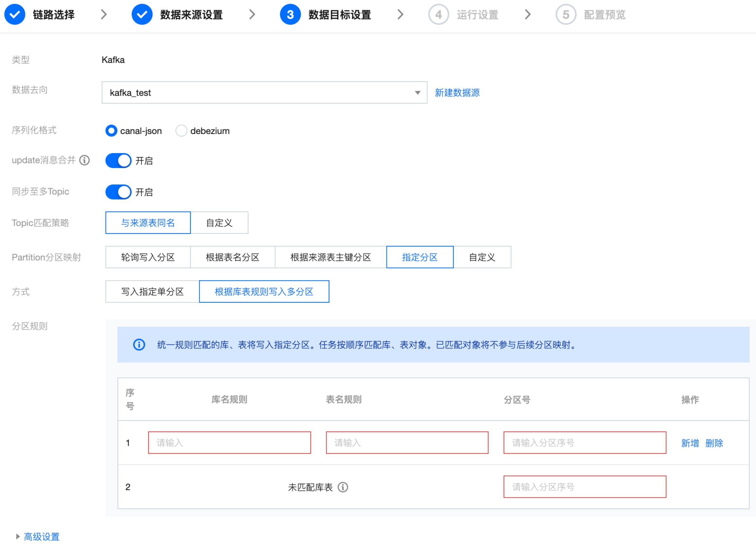Click the step 3 circle for 数据目标设置
The image size is (756, 546).
(x=290, y=15)
